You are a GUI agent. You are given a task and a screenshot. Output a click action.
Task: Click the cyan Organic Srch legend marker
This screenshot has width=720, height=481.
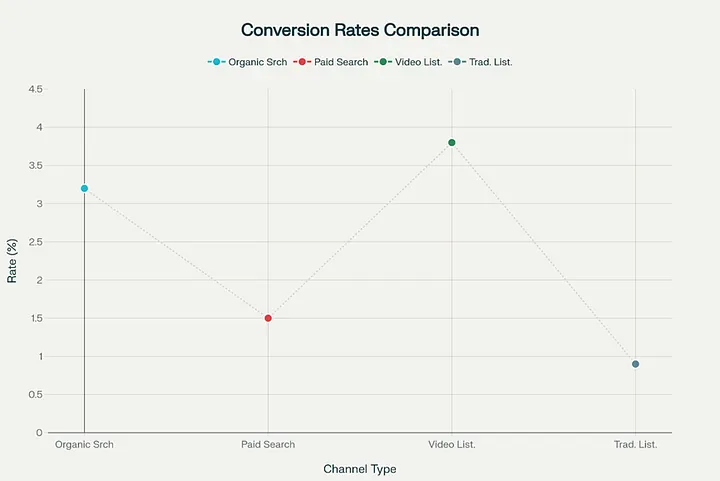[x=217, y=62]
